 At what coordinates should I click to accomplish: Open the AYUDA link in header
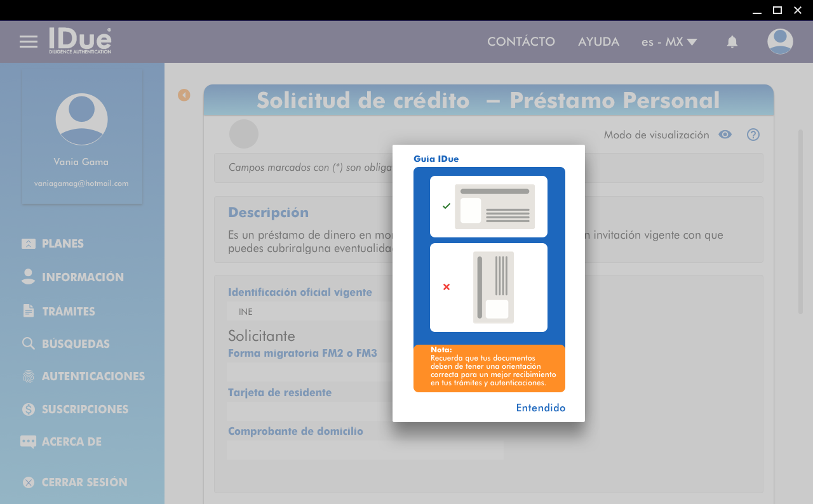598,42
